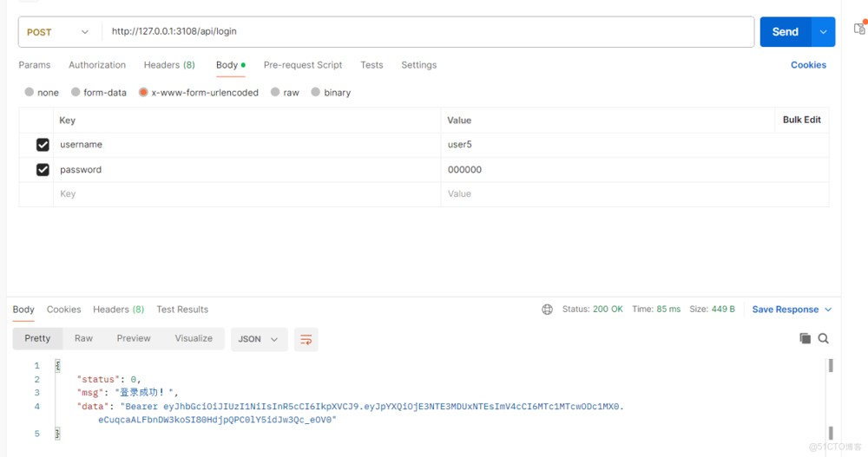Image resolution: width=868 pixels, height=457 pixels.
Task: Click the Value column header
Action: pos(459,120)
